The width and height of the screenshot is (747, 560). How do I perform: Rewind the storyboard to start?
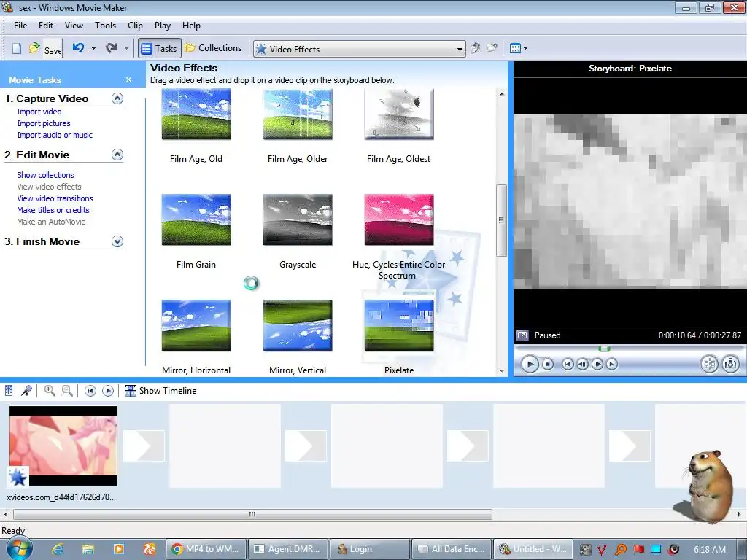click(x=90, y=391)
